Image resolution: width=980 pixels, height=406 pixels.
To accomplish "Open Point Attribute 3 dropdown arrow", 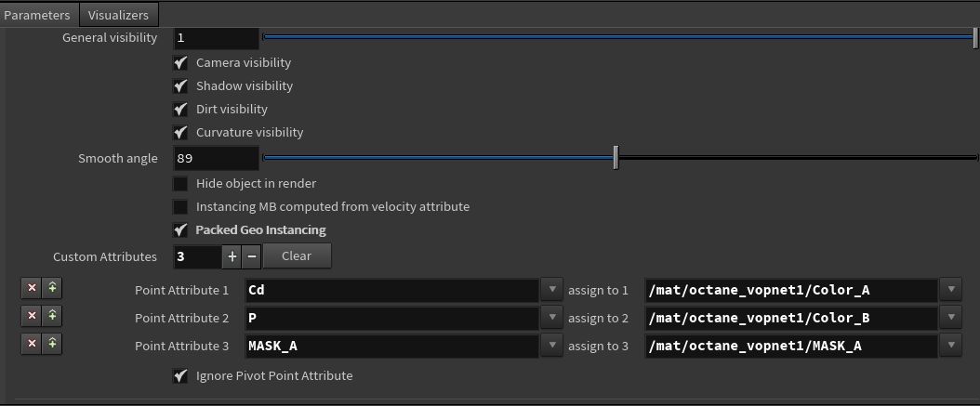I will pos(552,346).
